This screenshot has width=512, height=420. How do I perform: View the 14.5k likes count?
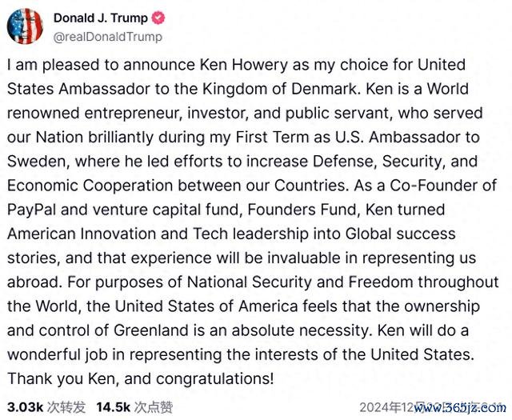pos(114,407)
